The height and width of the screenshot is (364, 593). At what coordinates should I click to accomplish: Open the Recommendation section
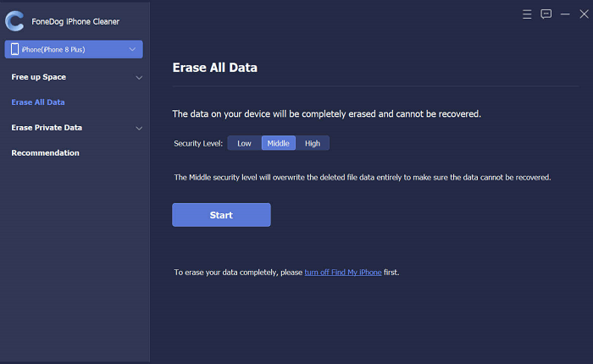click(x=45, y=153)
